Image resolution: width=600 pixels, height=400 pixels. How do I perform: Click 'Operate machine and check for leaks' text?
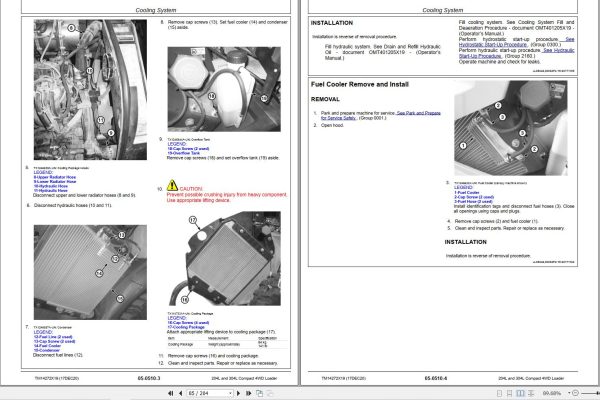pos(499,61)
